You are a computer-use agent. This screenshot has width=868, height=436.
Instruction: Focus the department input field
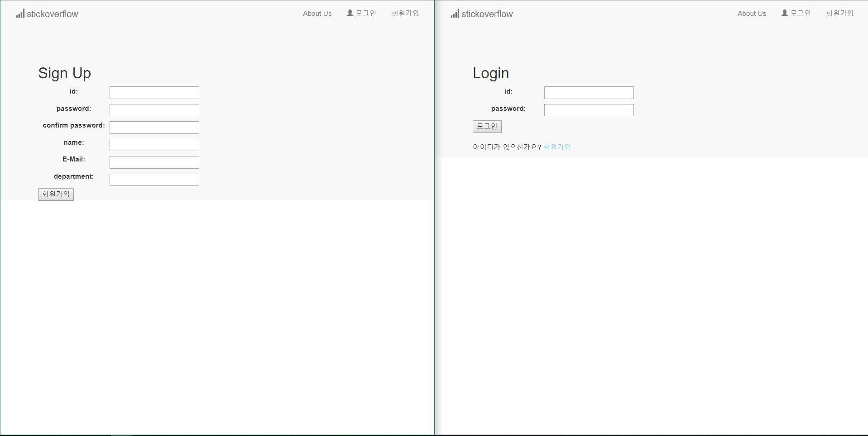pos(154,180)
